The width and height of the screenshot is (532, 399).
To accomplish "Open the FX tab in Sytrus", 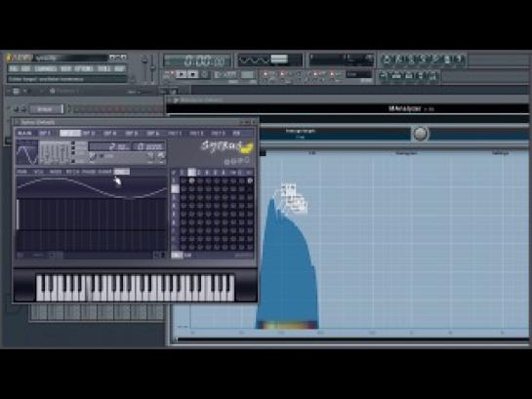I will pos(236,134).
